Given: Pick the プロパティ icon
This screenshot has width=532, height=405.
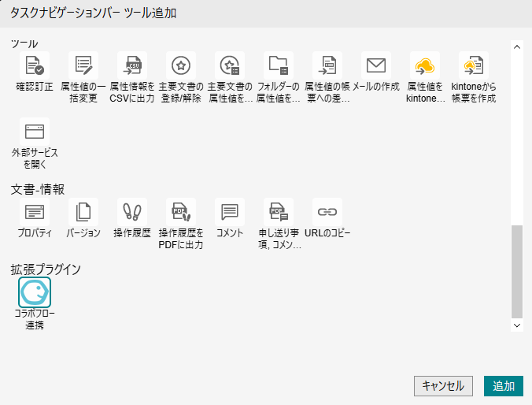Looking at the screenshot, I should [35, 212].
